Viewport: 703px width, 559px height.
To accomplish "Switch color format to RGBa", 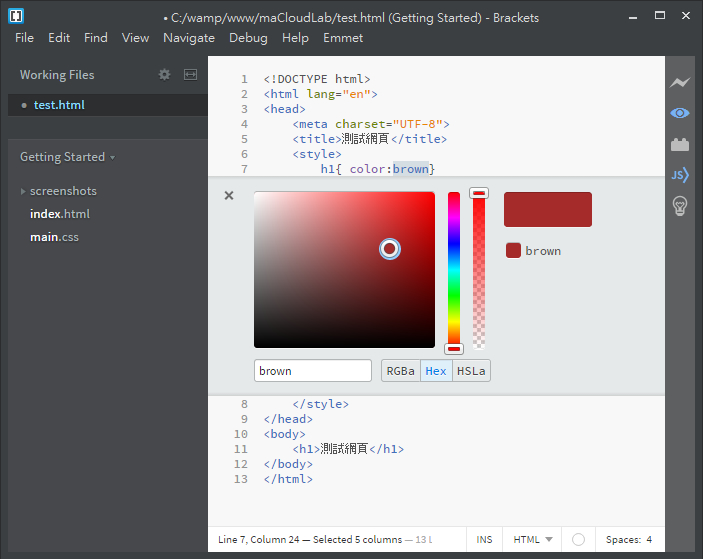I will coord(400,371).
